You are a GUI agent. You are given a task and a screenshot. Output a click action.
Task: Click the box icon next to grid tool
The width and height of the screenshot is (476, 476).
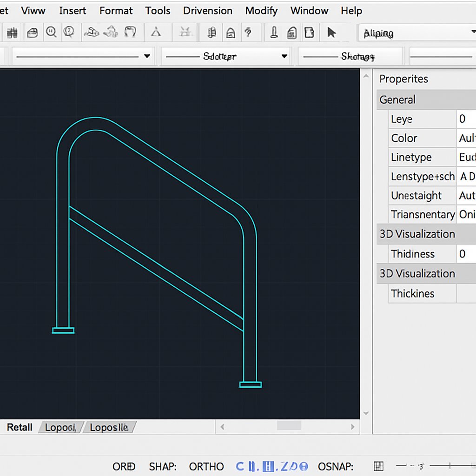(32, 33)
